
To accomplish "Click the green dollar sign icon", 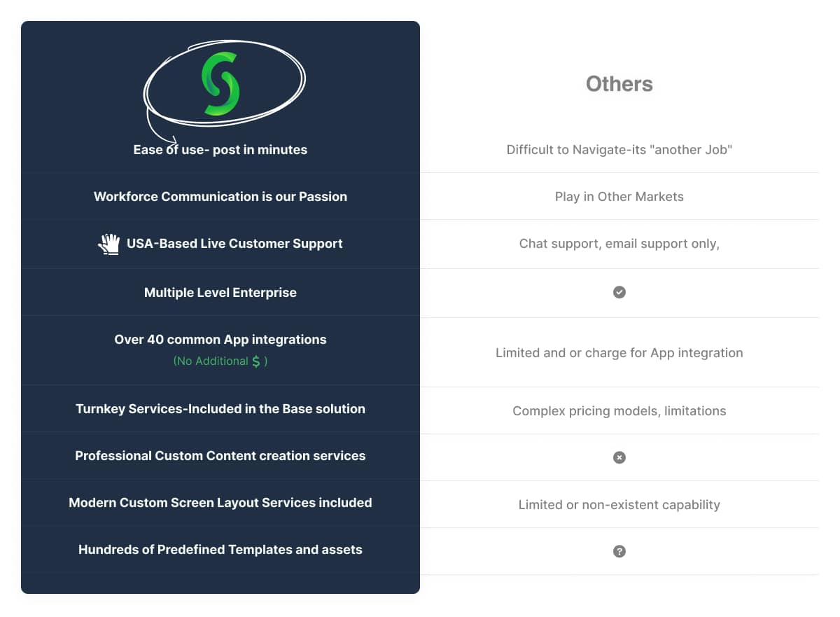I will click(x=256, y=361).
